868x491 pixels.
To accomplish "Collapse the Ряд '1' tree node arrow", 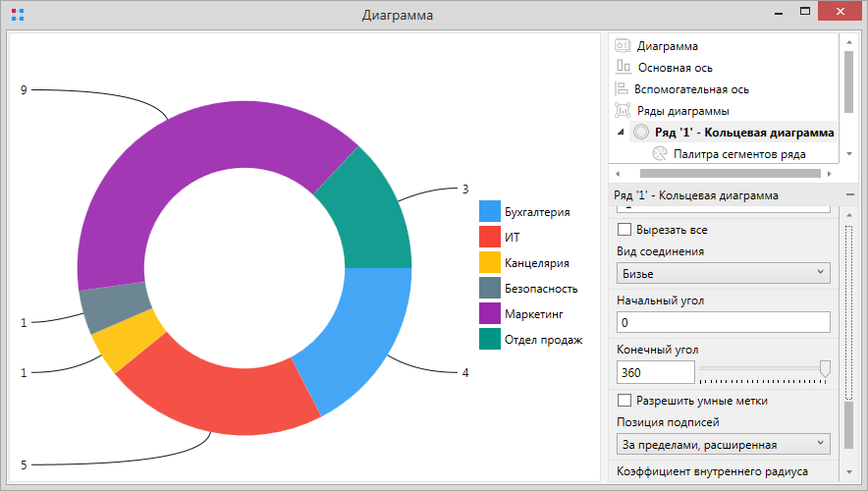I will 620,133.
